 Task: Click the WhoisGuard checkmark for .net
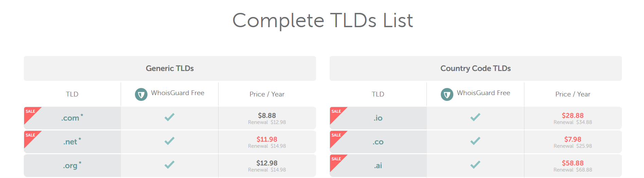169,141
